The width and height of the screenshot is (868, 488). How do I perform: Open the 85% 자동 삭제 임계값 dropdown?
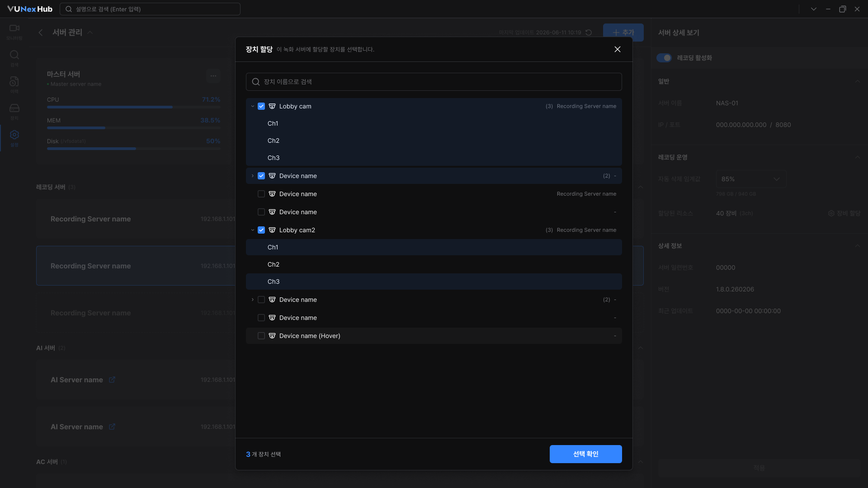click(x=751, y=179)
